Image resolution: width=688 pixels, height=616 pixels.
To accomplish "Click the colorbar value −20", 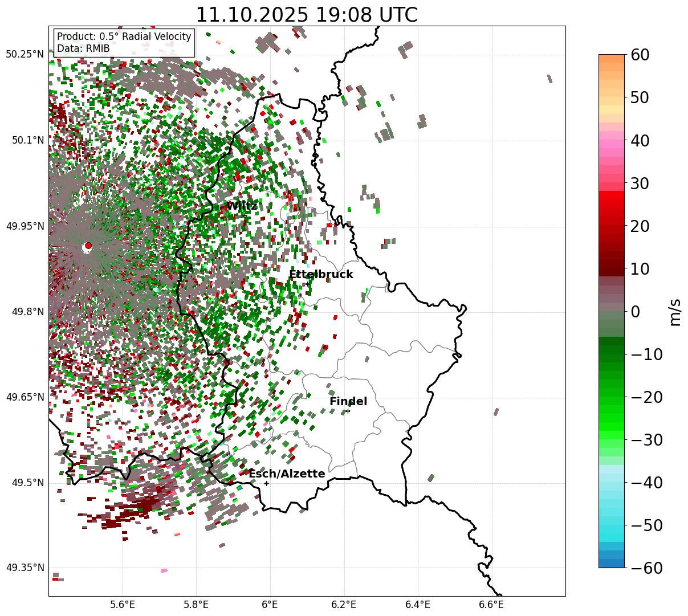I will [x=646, y=397].
